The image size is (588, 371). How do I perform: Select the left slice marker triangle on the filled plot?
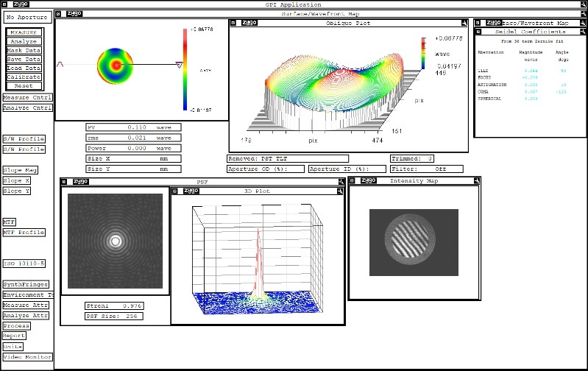[x=60, y=65]
